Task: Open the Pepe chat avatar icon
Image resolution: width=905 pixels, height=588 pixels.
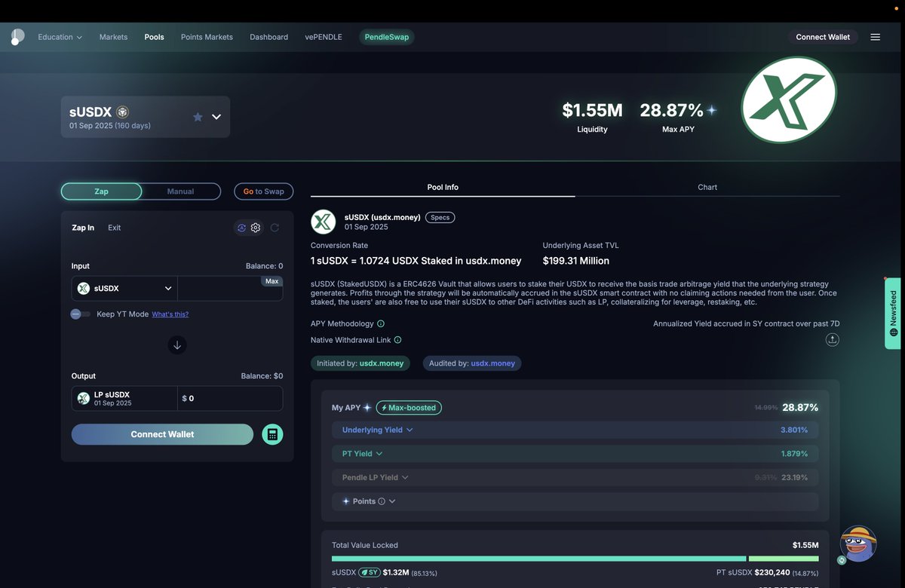Action: click(858, 544)
